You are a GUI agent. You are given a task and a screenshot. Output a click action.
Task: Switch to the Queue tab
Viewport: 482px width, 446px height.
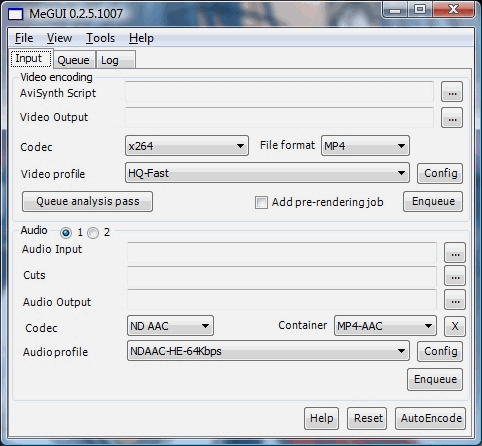[x=73, y=60]
